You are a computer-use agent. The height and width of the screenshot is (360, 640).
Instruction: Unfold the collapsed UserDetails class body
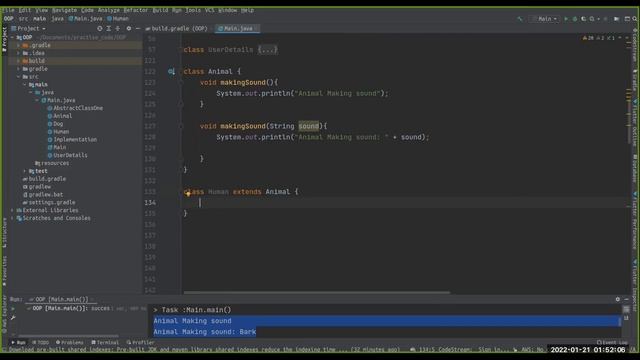(267, 50)
